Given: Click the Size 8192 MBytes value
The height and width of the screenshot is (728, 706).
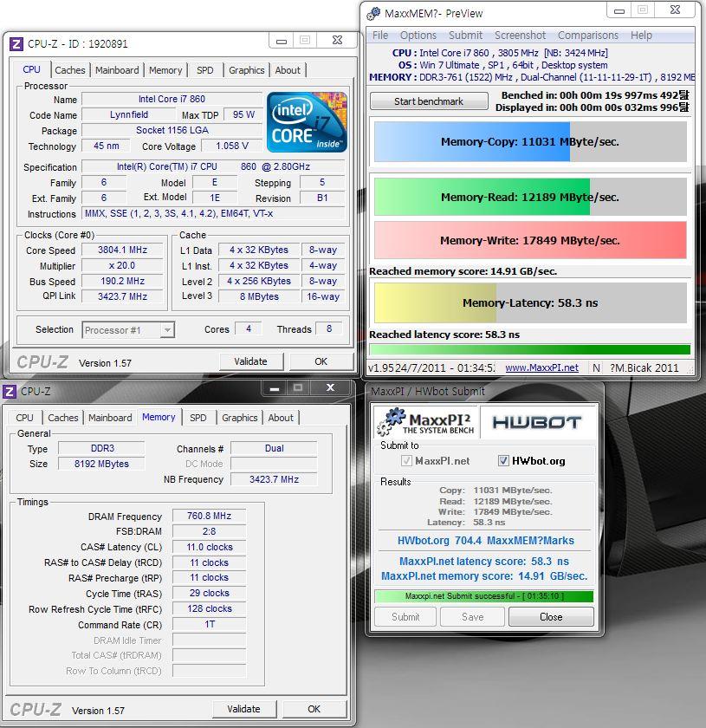Looking at the screenshot, I should tap(101, 464).
